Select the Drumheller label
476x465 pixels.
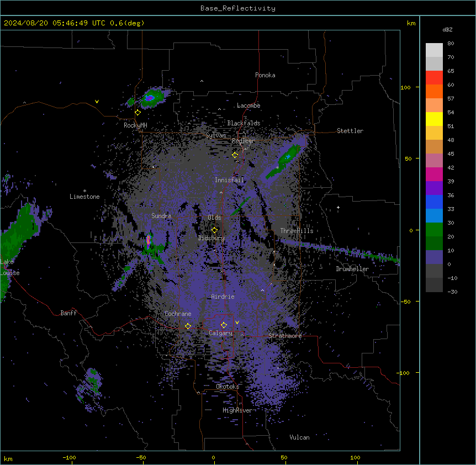352,269
